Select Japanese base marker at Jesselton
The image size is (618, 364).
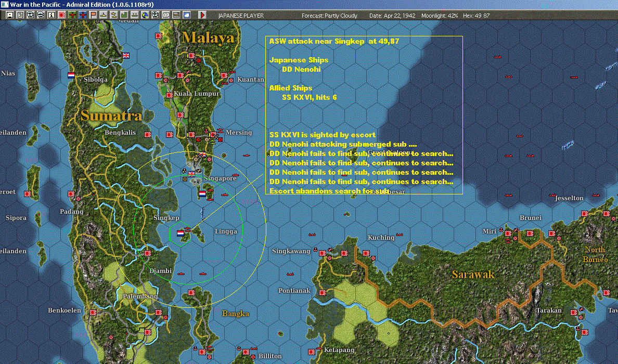click(585, 214)
